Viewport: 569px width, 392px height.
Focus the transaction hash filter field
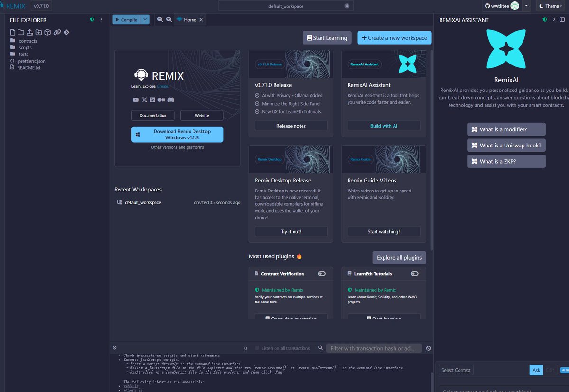374,348
